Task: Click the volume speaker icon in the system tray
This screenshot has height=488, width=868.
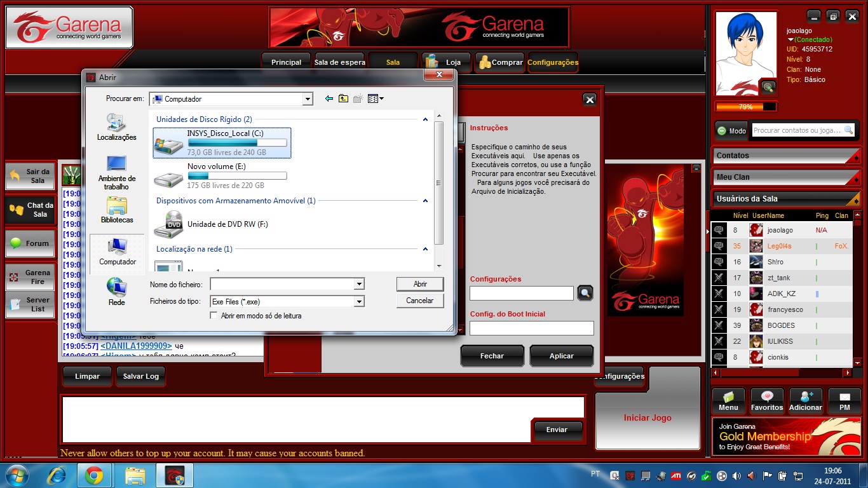Action: (736, 475)
